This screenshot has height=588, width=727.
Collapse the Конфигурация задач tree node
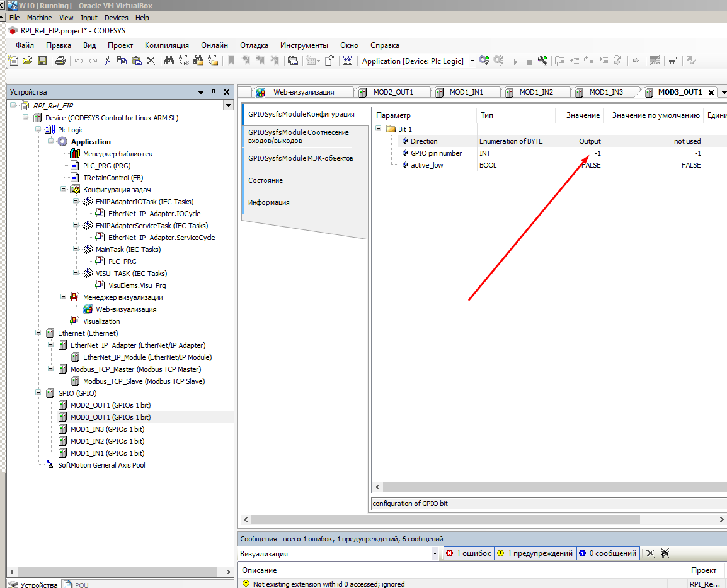(x=63, y=189)
